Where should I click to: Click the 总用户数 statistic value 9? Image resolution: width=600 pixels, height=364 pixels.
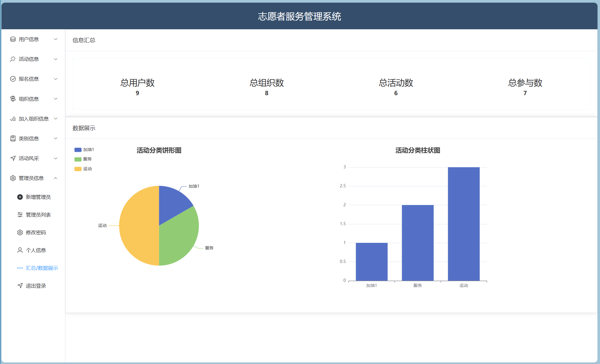pyautogui.click(x=137, y=93)
